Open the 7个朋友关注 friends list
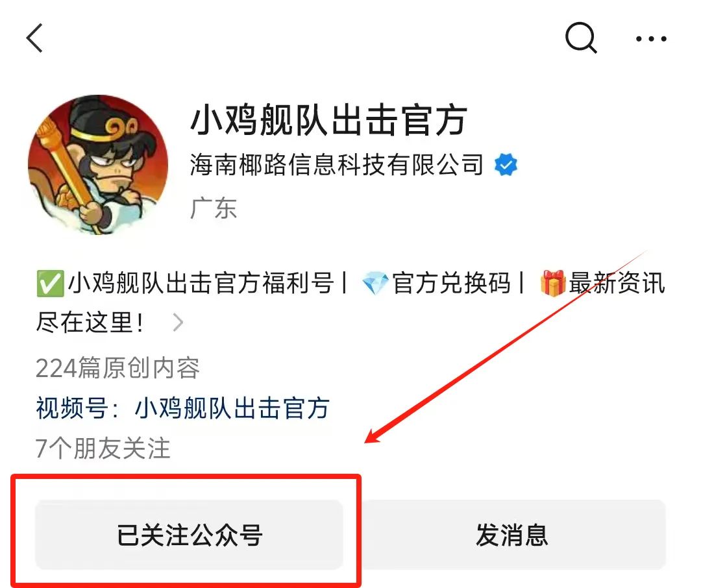The height and width of the screenshot is (588, 701). [103, 448]
